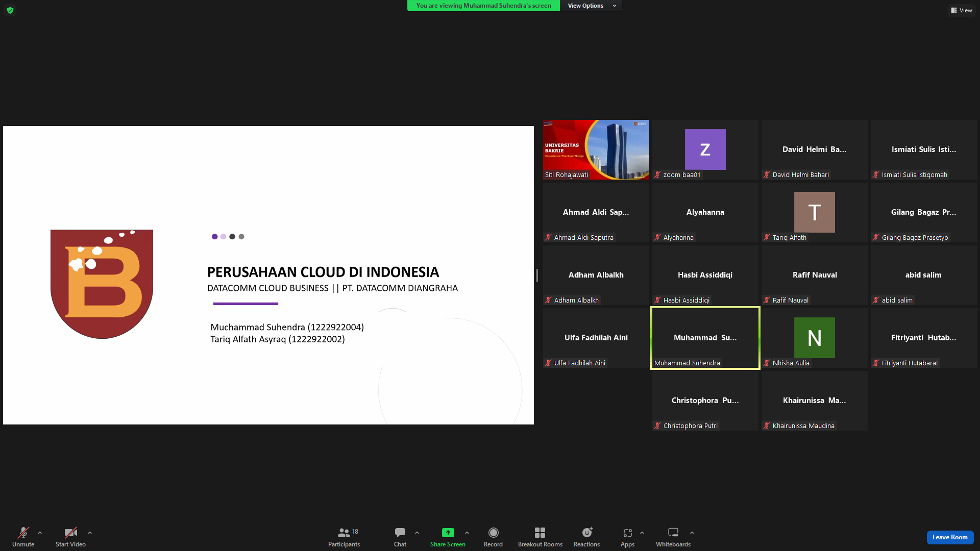Click the divider handle between slide and gallery
Image resolution: width=980 pixels, height=551 pixels.
[x=537, y=275]
